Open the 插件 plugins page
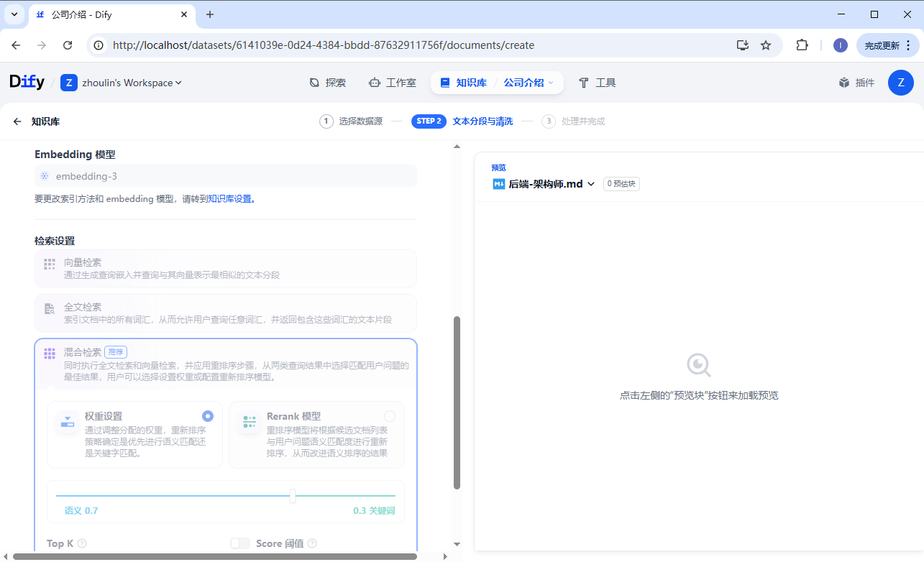Viewport: 924px width, 562px height. coord(856,83)
